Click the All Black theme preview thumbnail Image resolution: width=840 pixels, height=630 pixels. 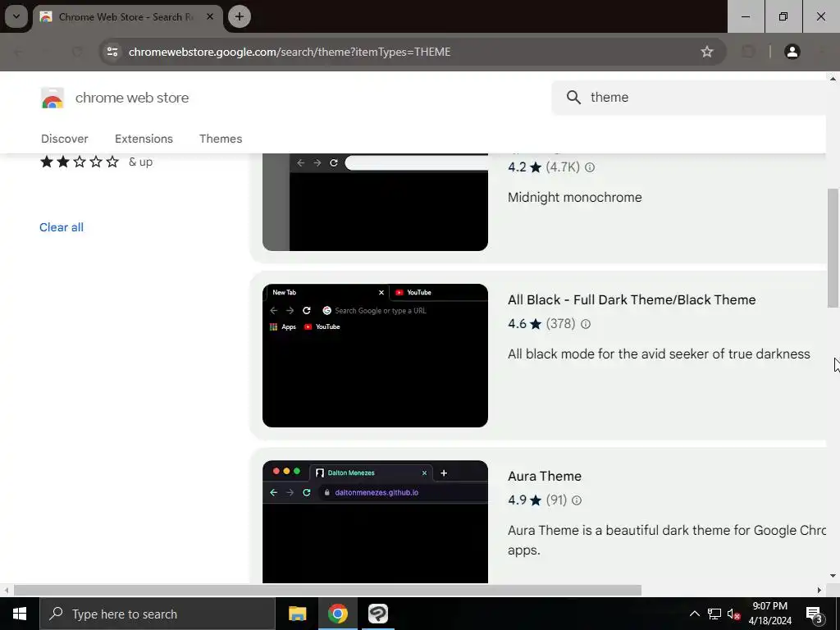tap(375, 356)
